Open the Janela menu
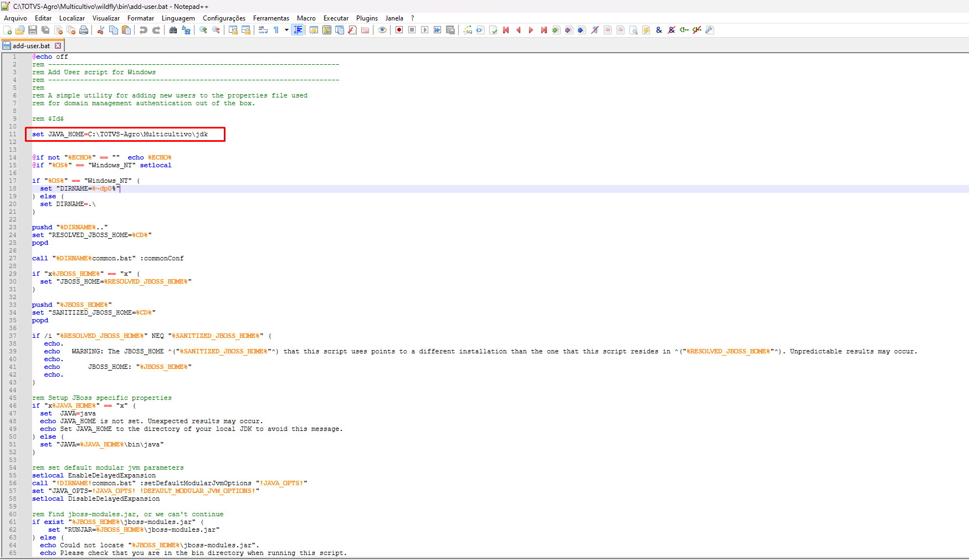 tap(394, 18)
